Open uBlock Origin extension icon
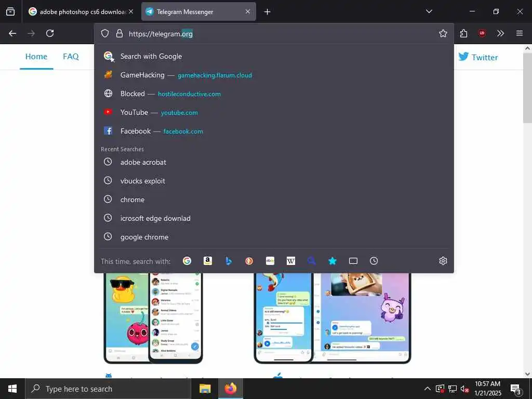 pyautogui.click(x=482, y=33)
